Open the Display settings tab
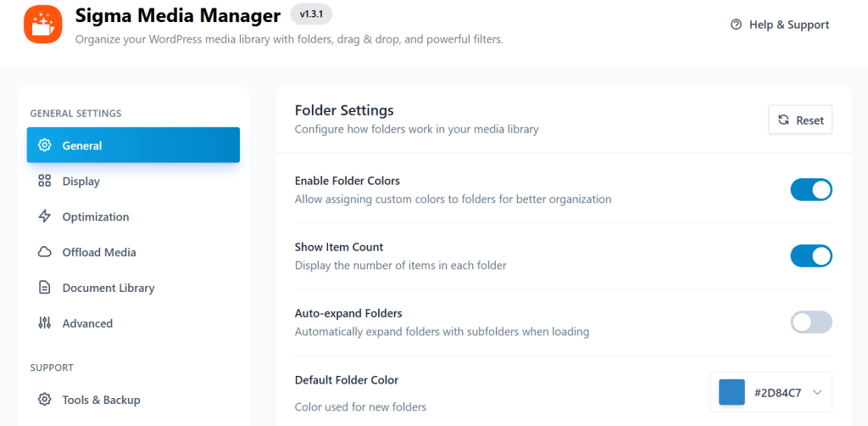The height and width of the screenshot is (426, 868). 81,181
